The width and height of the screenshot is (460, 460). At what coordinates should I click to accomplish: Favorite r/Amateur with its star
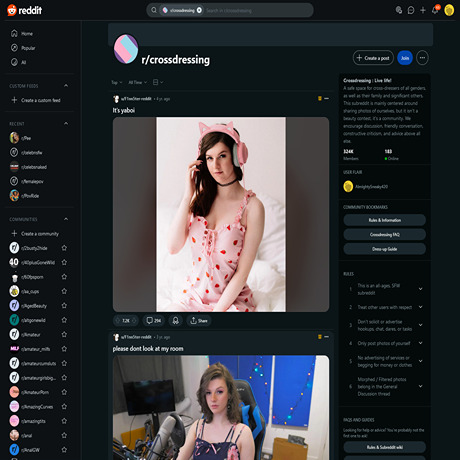click(64, 334)
